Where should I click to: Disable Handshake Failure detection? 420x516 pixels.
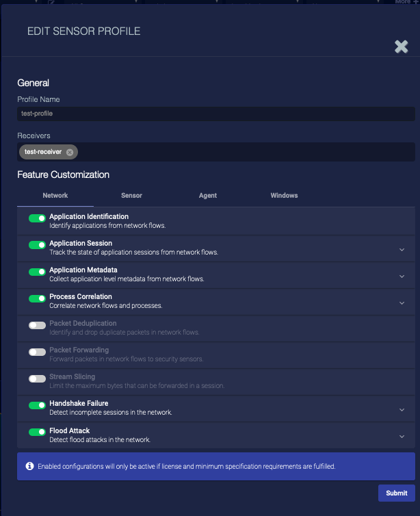coord(37,405)
